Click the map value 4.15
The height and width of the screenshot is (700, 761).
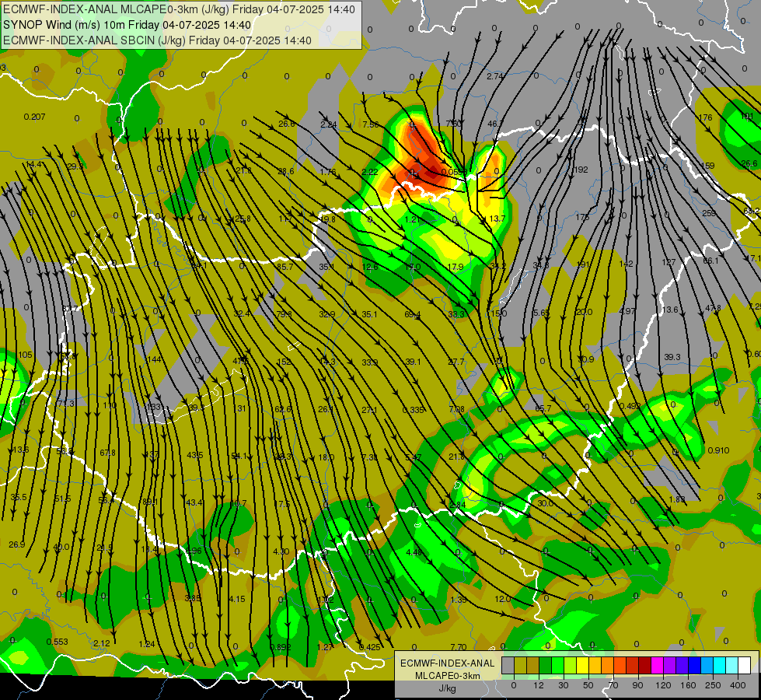click(x=237, y=599)
